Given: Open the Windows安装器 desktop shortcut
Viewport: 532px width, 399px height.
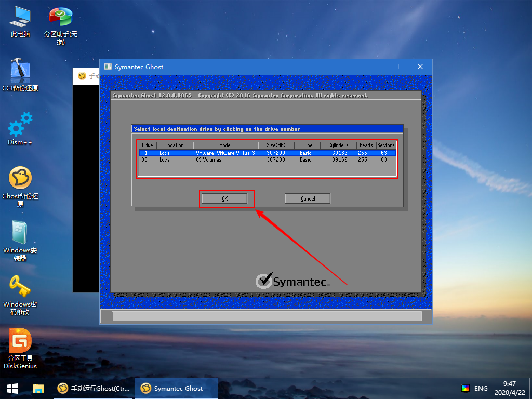Looking at the screenshot, I should click(x=20, y=241).
